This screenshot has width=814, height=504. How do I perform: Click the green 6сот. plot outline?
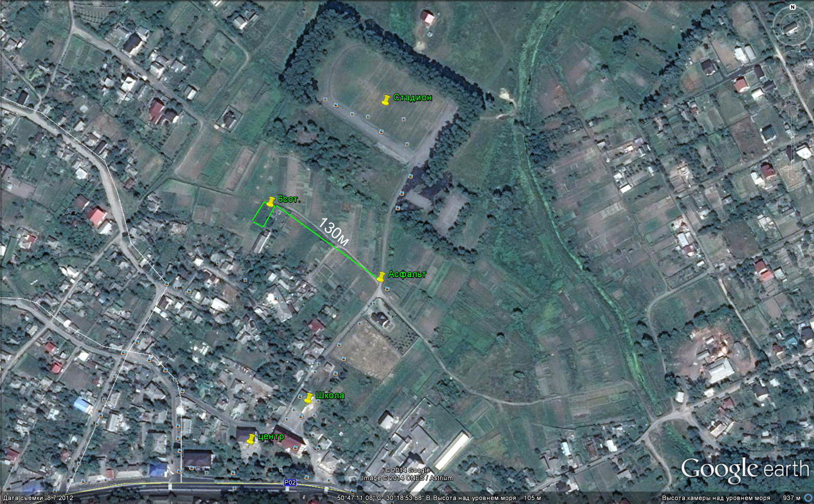(263, 215)
